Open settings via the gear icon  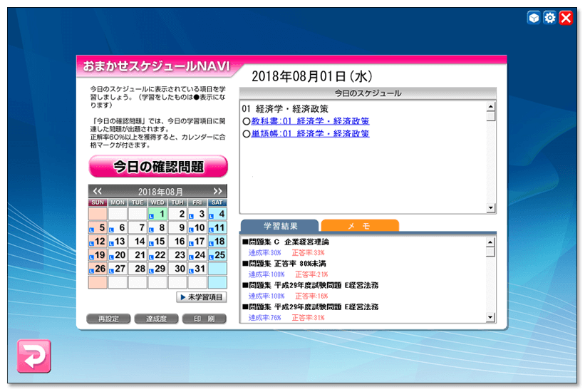click(550, 18)
